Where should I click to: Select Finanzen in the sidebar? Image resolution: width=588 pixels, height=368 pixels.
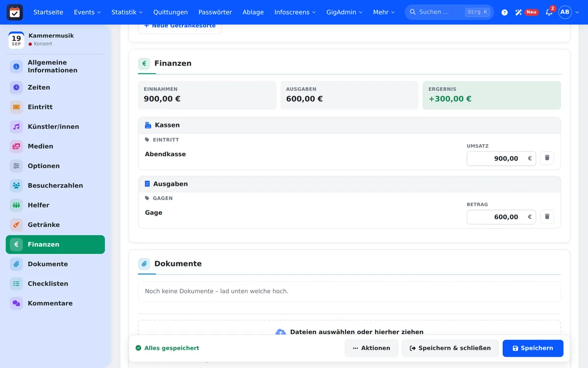[55, 244]
